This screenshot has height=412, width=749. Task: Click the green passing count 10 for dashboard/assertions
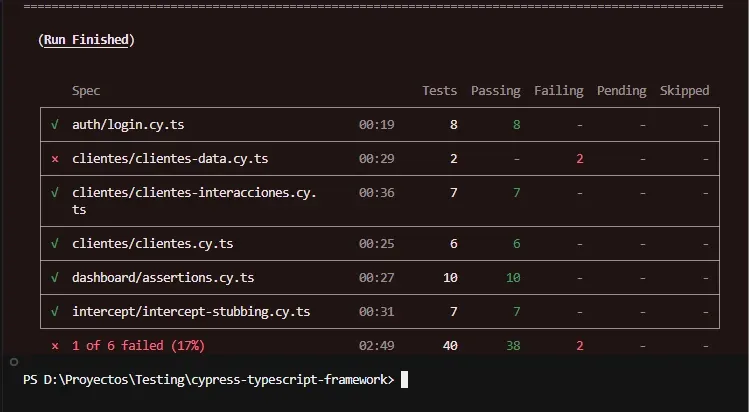(513, 277)
